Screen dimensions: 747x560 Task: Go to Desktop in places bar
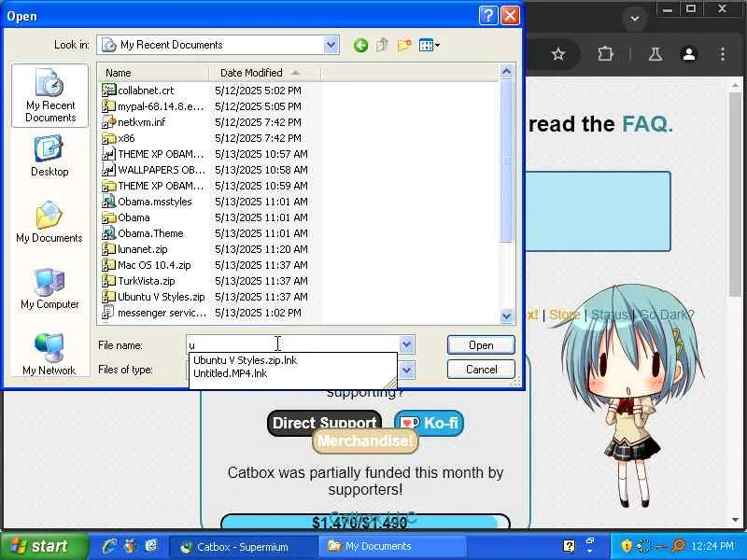click(x=49, y=156)
